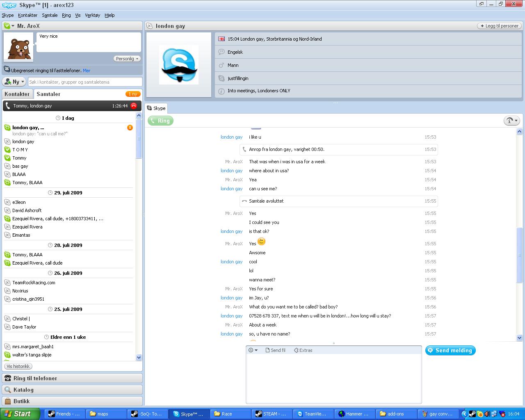Open the BLAAA conversation
This screenshot has width=525, height=420.
19,174
